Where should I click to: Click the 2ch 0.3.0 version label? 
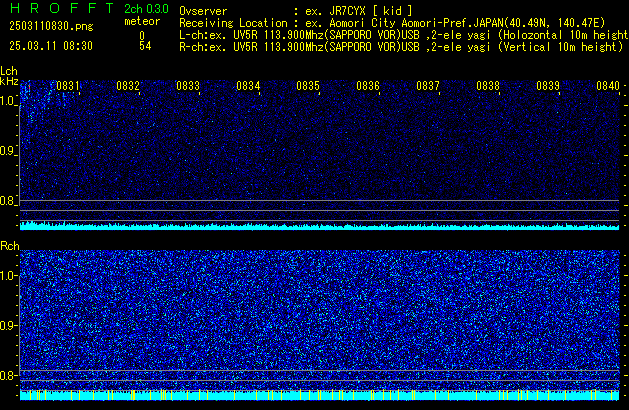pyautogui.click(x=146, y=9)
